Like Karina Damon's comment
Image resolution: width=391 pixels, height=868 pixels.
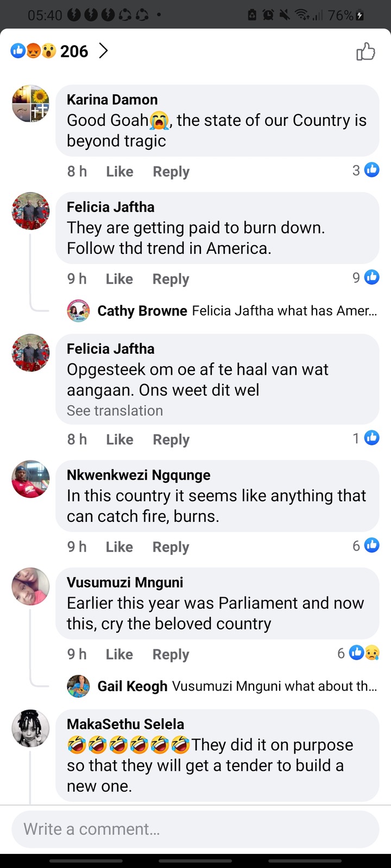119,171
